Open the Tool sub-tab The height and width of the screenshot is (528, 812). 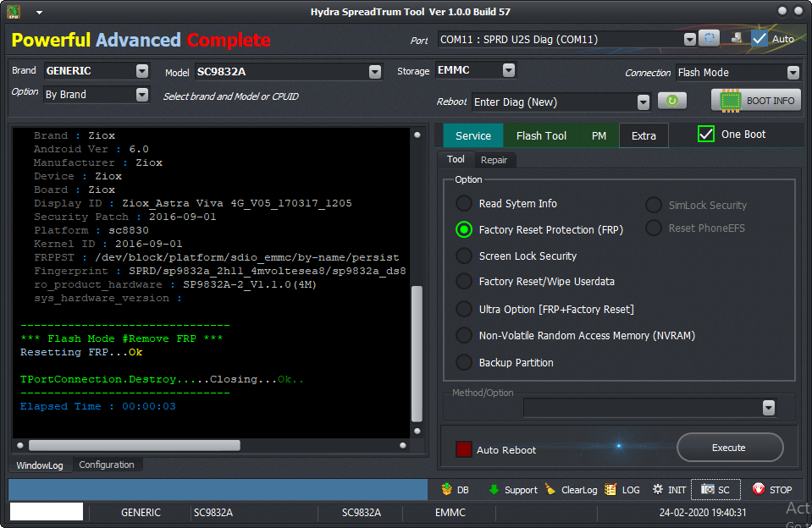point(456,159)
